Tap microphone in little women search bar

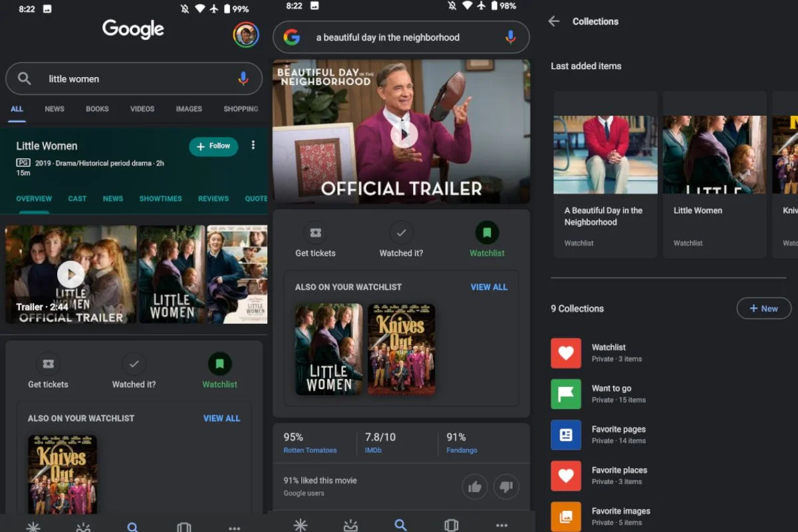[243, 78]
